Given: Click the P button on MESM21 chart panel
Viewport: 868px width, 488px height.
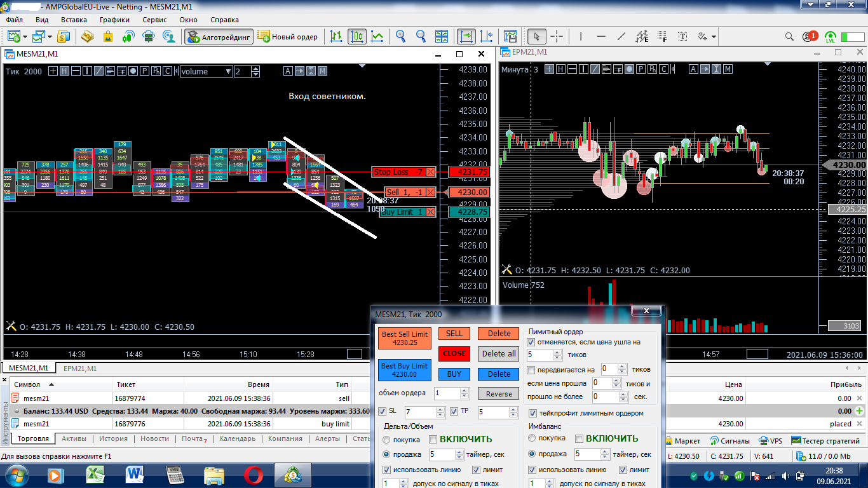Looking at the screenshot, I should (145, 71).
